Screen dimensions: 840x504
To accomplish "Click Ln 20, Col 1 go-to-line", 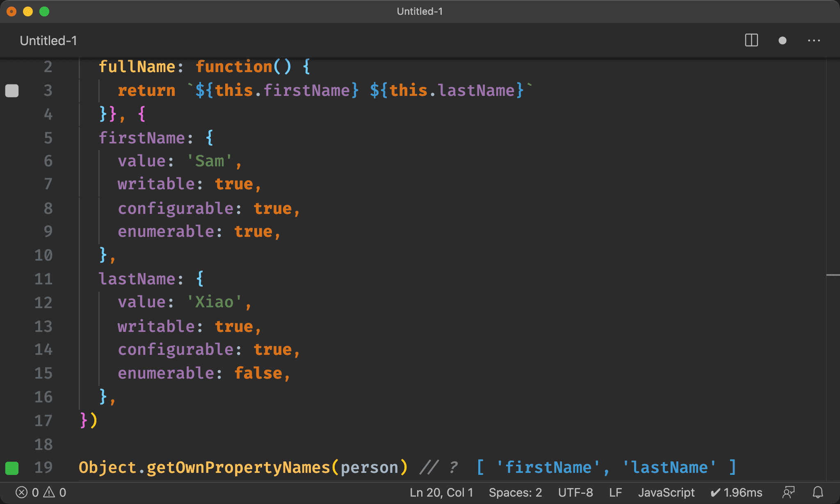I will tap(441, 492).
